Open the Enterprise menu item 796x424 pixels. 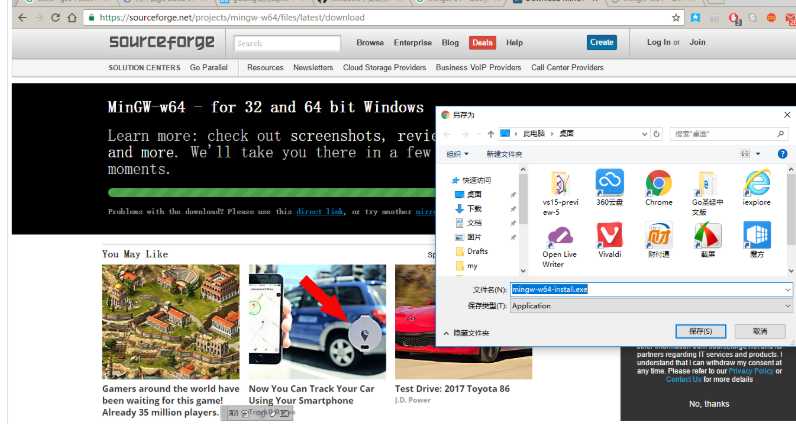413,43
